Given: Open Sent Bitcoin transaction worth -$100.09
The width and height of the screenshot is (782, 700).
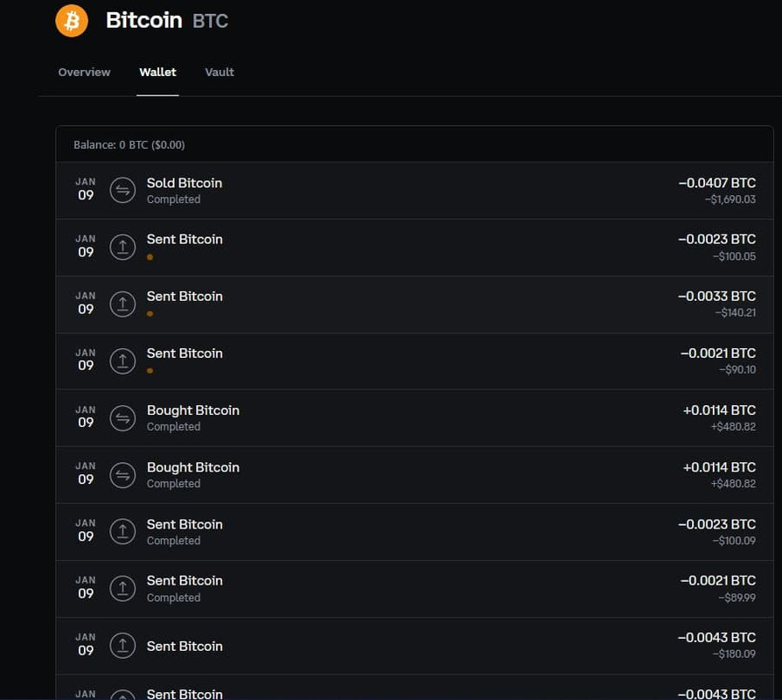Looking at the screenshot, I should point(415,531).
